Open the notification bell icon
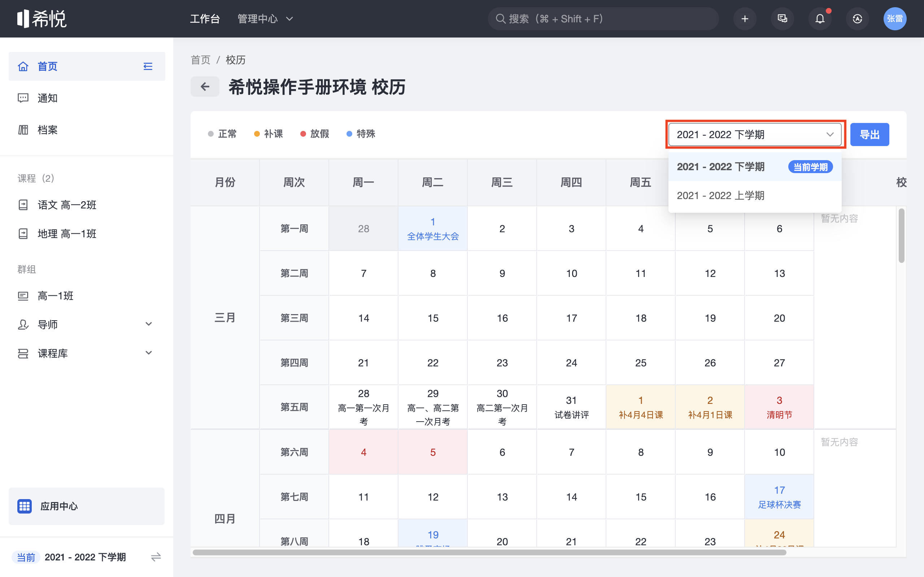The width and height of the screenshot is (924, 577). (x=820, y=19)
